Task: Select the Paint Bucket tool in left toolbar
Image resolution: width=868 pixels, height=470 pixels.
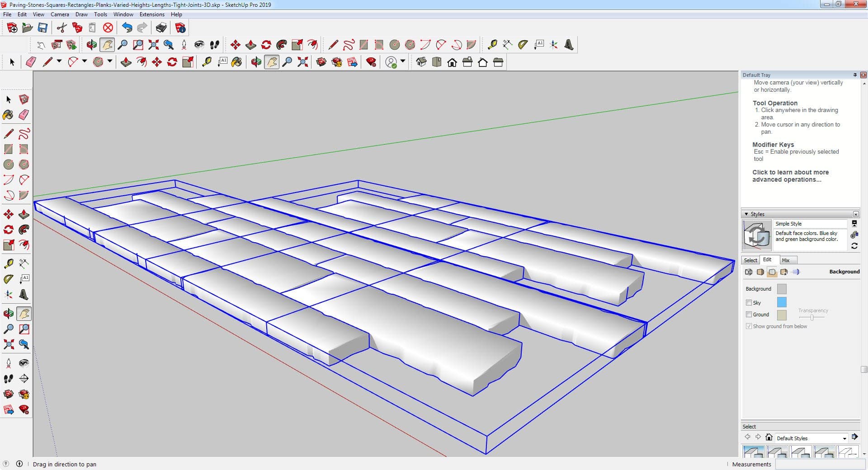Action: tap(8, 115)
